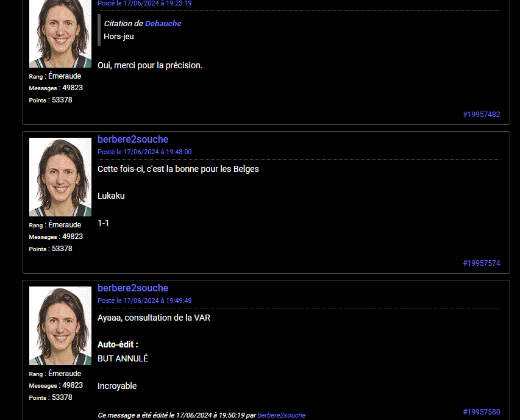Click the word Lukaku in the post
This screenshot has height=420, width=520.
[x=111, y=196]
